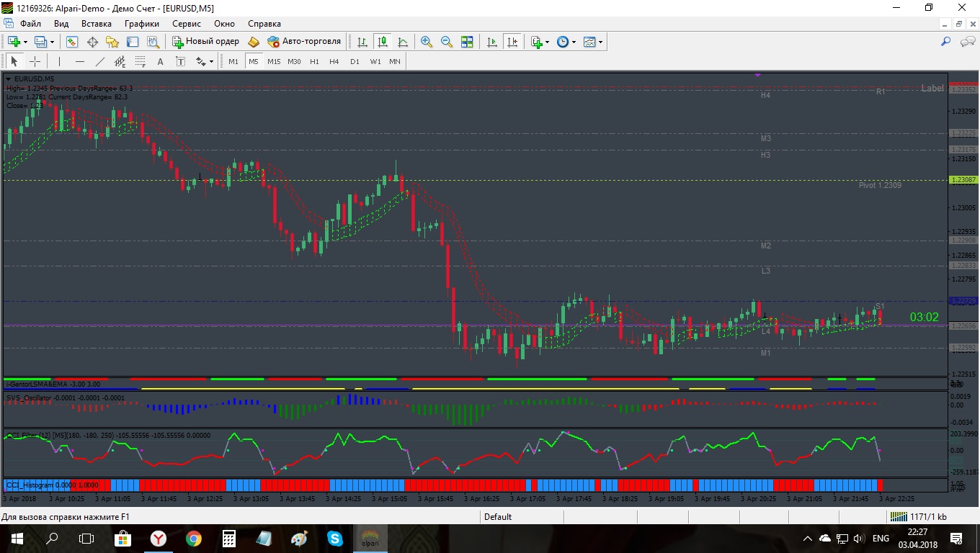Select the standard arrow cursor tool
The image size is (980, 553).
[14, 61]
